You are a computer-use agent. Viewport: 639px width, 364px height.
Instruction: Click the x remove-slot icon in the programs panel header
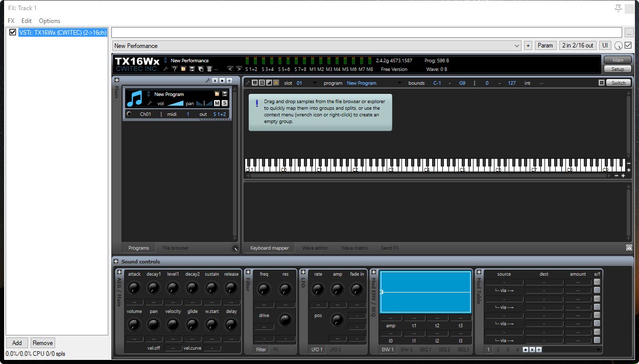215,81
